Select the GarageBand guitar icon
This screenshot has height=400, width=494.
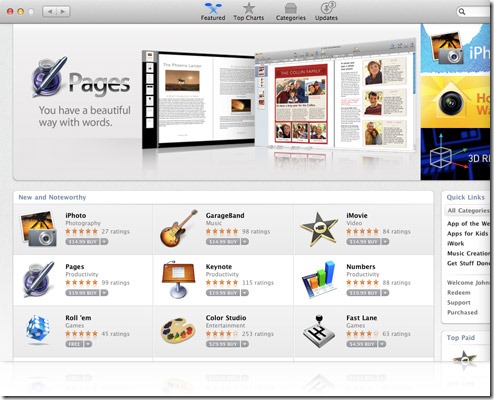pyautogui.click(x=179, y=229)
